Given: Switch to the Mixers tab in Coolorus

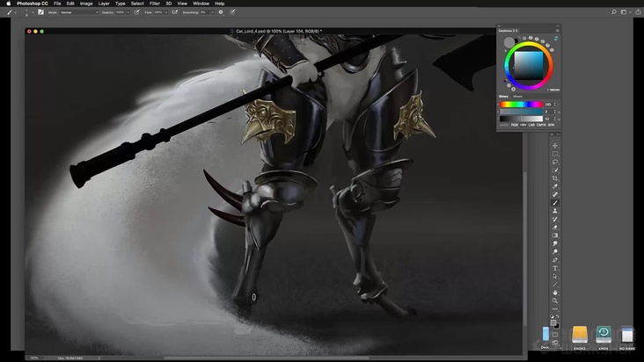Looking at the screenshot, I should pos(517,97).
